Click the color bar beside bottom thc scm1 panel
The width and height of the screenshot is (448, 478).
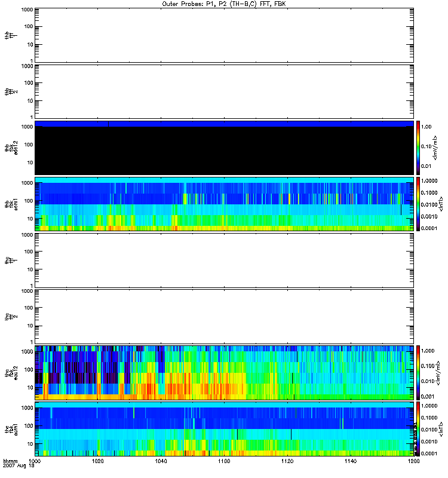pos(419,428)
